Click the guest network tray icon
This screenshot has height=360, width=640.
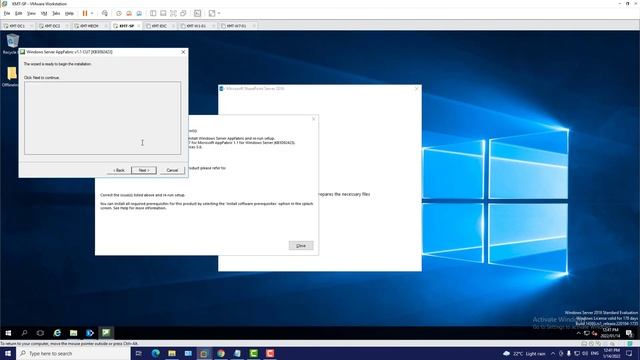point(587,333)
